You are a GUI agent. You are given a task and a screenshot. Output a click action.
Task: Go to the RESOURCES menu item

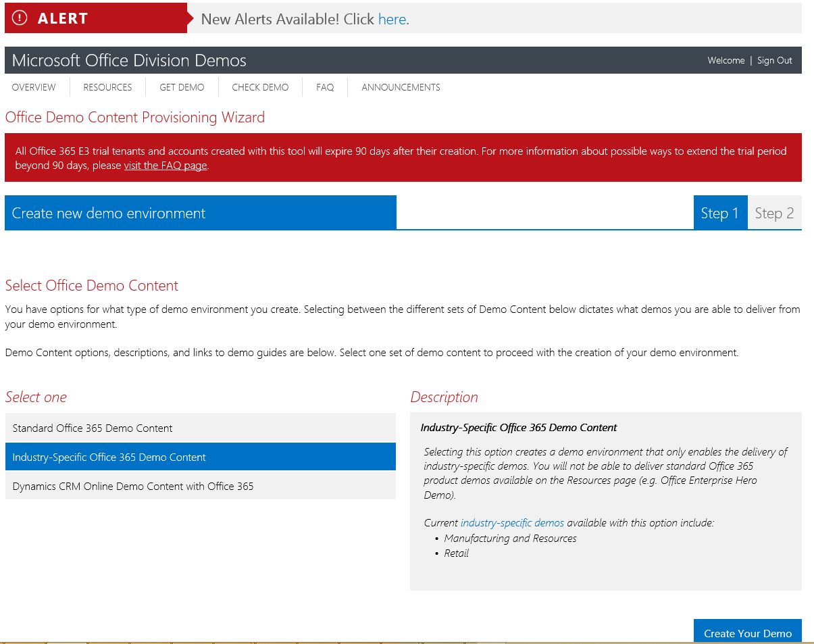coord(107,87)
